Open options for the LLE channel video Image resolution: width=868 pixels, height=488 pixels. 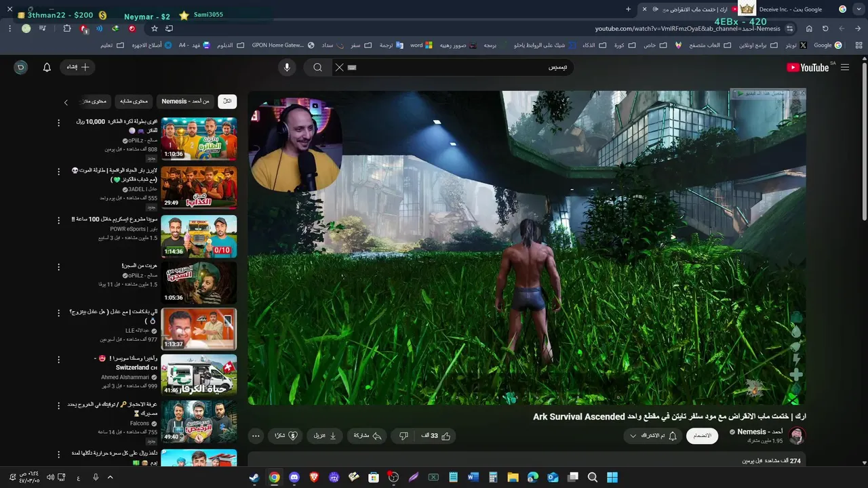pos(58,313)
